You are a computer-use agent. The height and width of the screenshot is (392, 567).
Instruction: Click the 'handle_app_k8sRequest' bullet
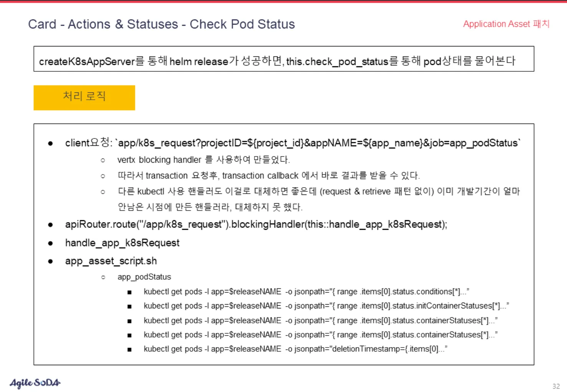pos(122,243)
